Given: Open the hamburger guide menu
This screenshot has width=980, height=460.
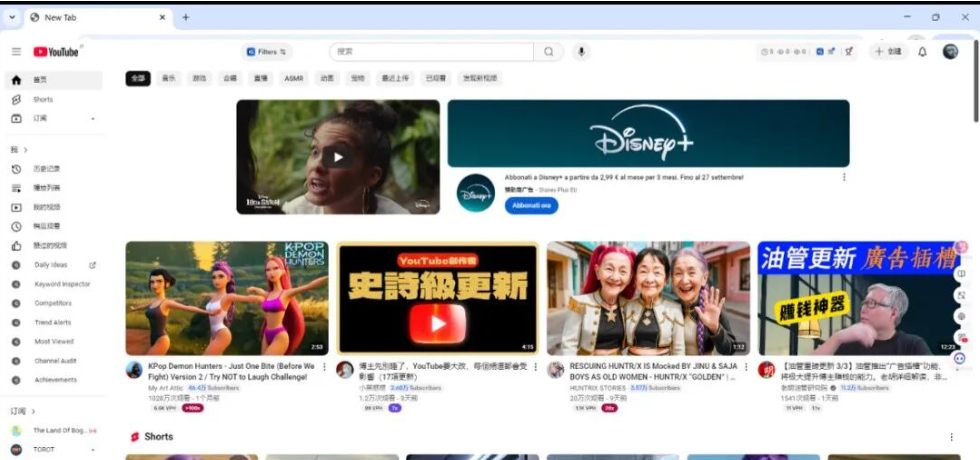Looking at the screenshot, I should (16, 52).
